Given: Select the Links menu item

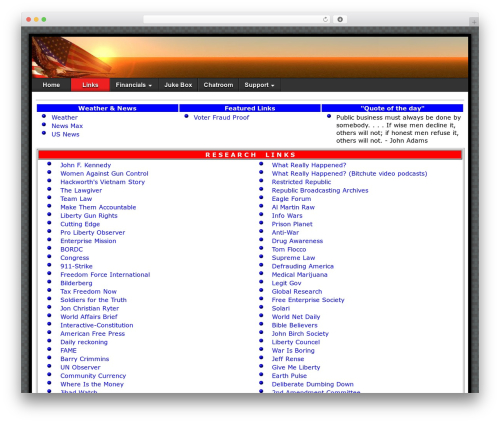Looking at the screenshot, I should tap(90, 85).
